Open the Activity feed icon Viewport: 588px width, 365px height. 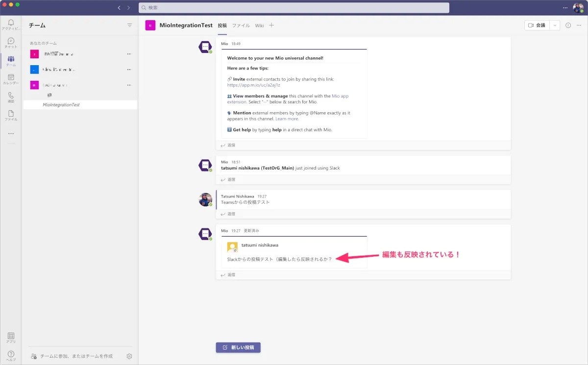click(x=11, y=24)
